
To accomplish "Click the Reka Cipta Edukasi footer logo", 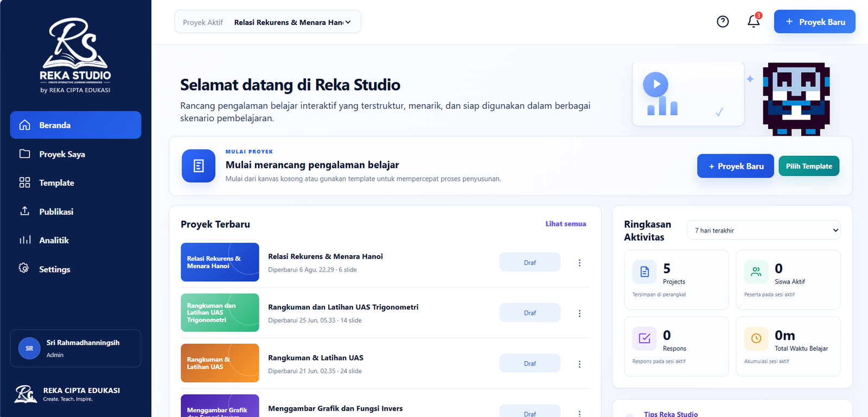I will (25, 394).
